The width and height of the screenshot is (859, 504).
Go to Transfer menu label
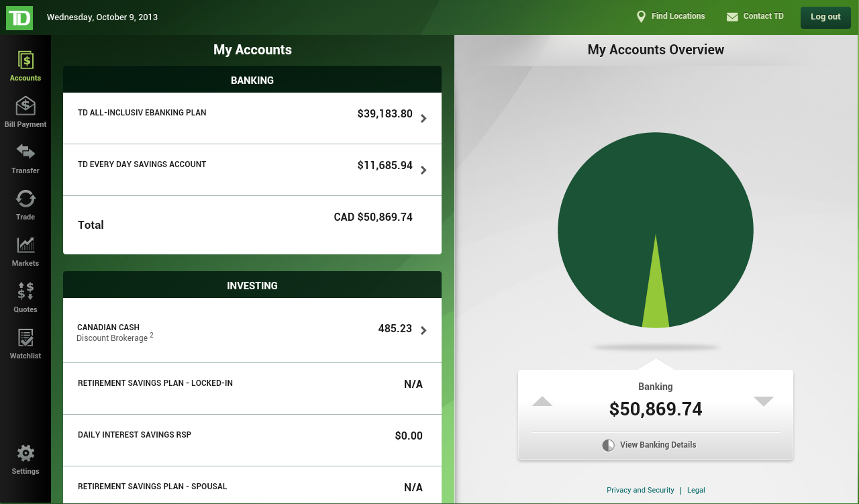click(26, 170)
